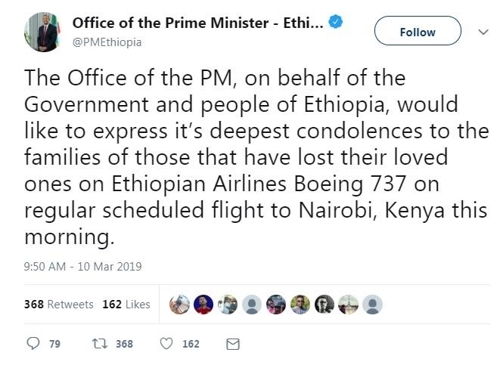Open the 9:50 AM - 10 Mar 2019 timestamp
The height and width of the screenshot is (365, 500).
click(83, 267)
